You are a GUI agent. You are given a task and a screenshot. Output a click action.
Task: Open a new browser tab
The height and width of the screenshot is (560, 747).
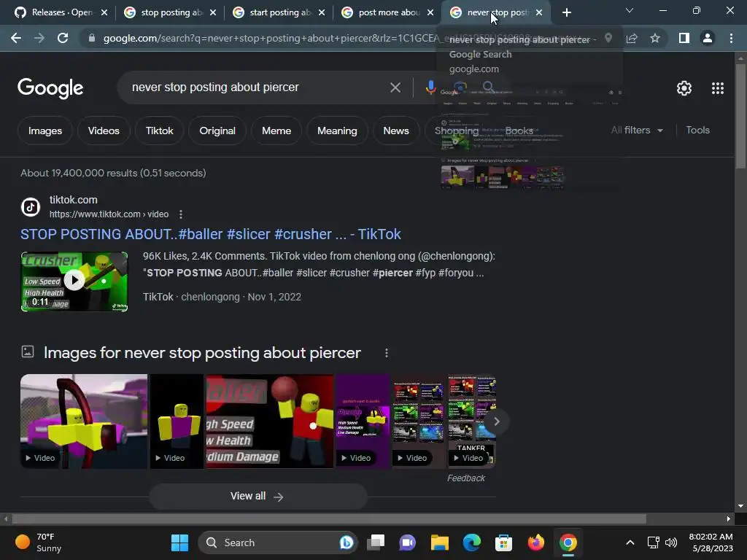(x=566, y=12)
